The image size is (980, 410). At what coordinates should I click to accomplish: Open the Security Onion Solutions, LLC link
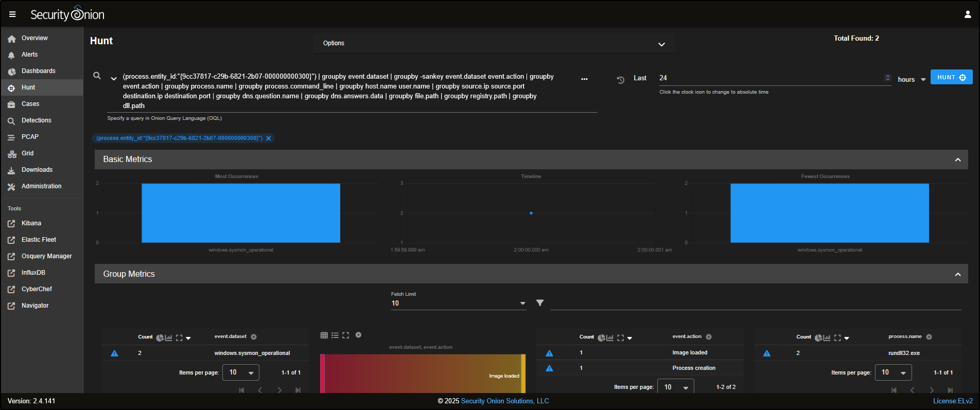504,401
